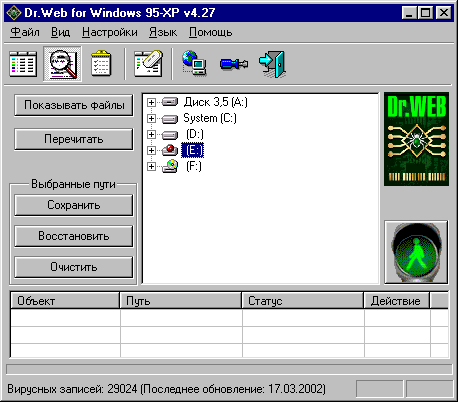Click the Перечитать button
The image size is (458, 402).
[74, 139]
